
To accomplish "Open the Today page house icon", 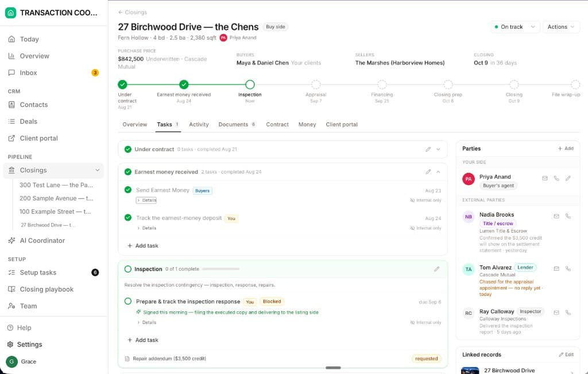I will [11, 39].
